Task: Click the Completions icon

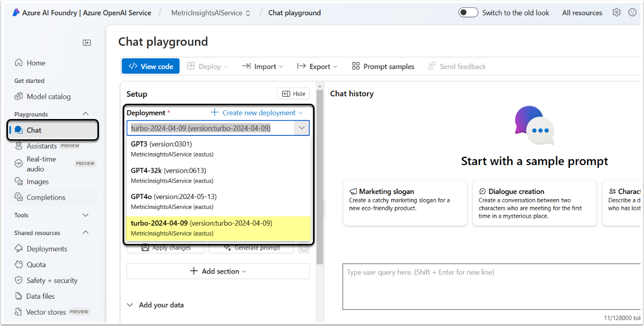Action: (19, 197)
